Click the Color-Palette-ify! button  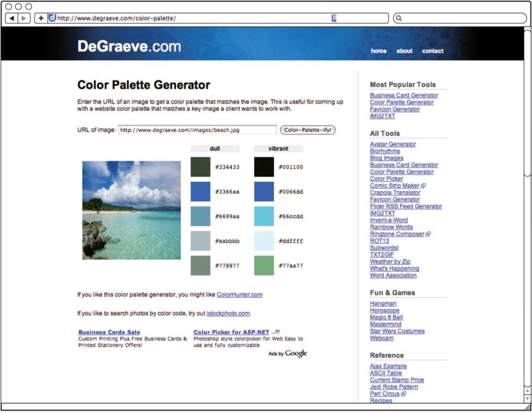[x=308, y=130]
